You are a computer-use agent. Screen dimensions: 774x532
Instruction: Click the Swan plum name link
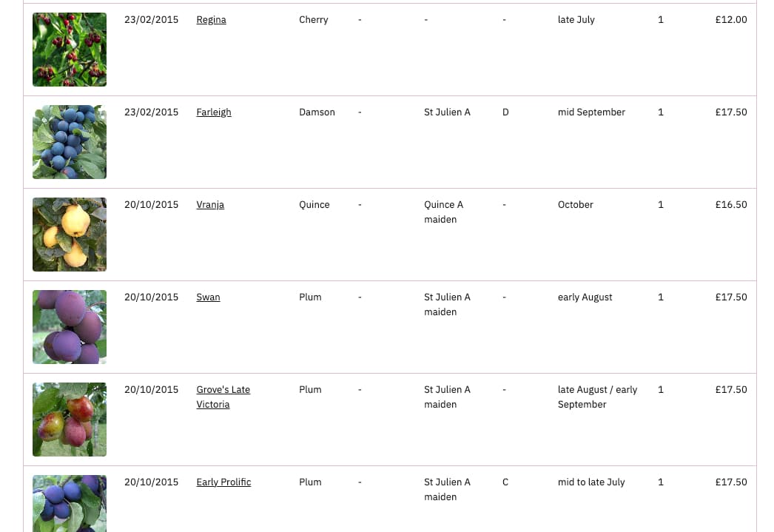208,297
